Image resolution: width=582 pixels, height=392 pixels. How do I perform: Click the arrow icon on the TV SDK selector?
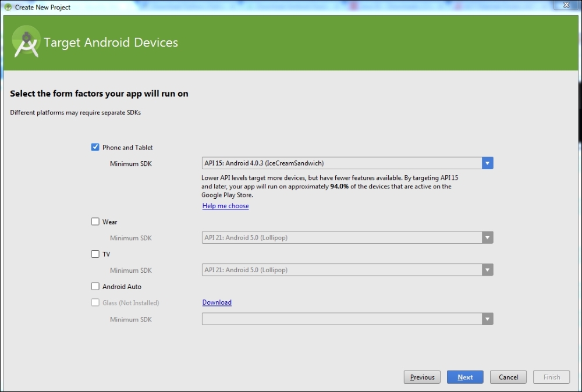point(488,270)
